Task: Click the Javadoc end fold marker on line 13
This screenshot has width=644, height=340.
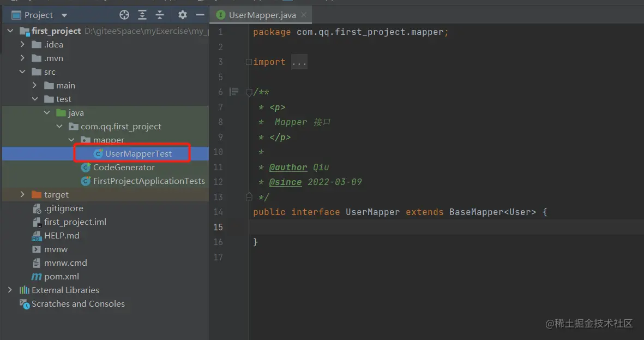Action: pyautogui.click(x=249, y=197)
